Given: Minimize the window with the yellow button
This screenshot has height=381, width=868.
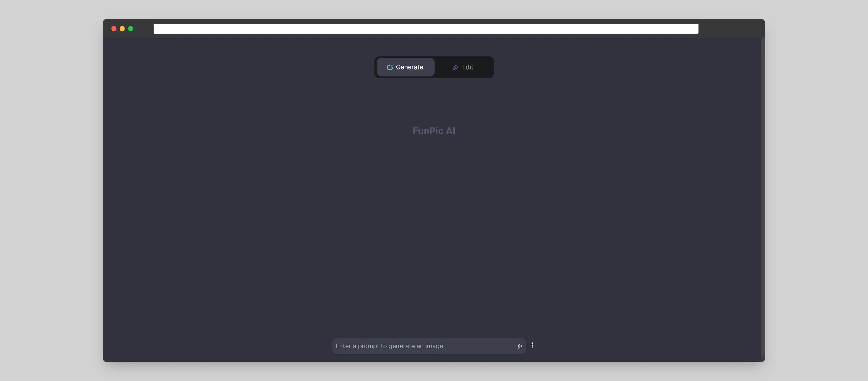Looking at the screenshot, I should point(122,29).
